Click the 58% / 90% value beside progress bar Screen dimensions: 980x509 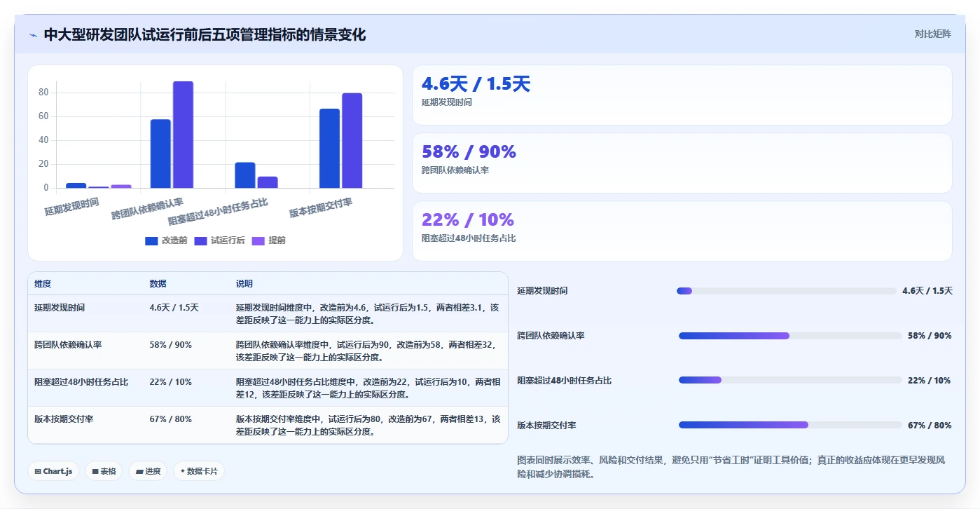pyautogui.click(x=930, y=336)
